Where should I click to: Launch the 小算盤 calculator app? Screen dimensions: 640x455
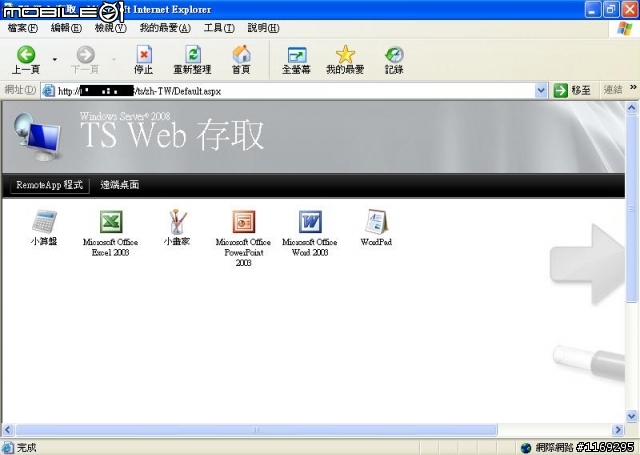(x=44, y=228)
